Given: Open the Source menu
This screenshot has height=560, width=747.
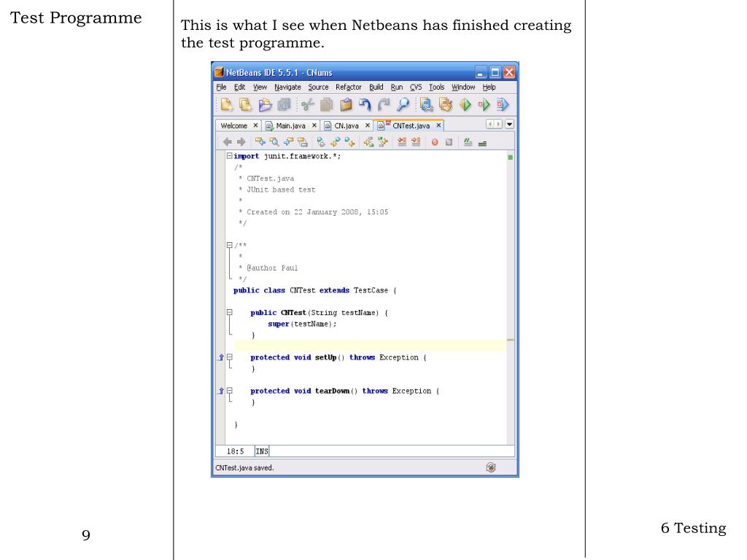Looking at the screenshot, I should tap(318, 87).
